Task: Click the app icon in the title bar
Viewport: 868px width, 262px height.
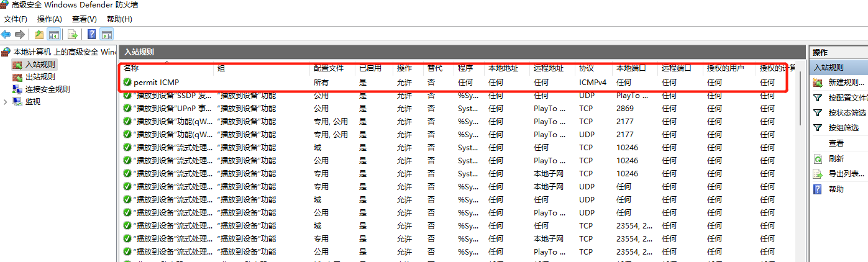Action: (x=6, y=5)
